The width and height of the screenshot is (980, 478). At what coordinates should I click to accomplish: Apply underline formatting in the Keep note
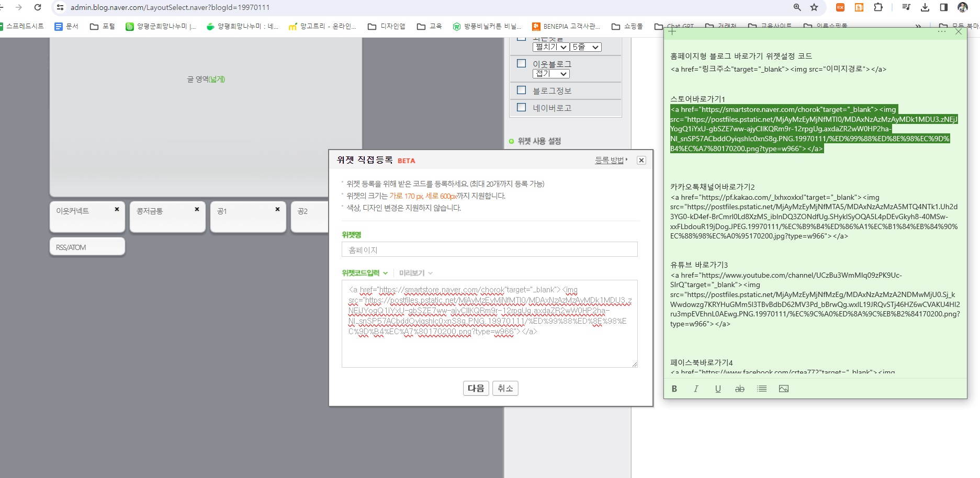tap(718, 389)
